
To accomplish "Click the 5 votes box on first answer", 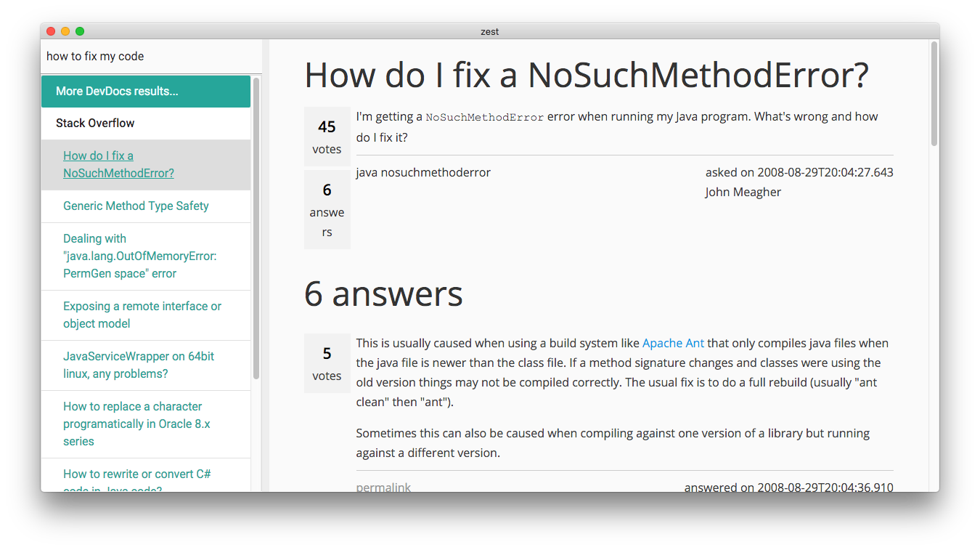I will 327,364.
